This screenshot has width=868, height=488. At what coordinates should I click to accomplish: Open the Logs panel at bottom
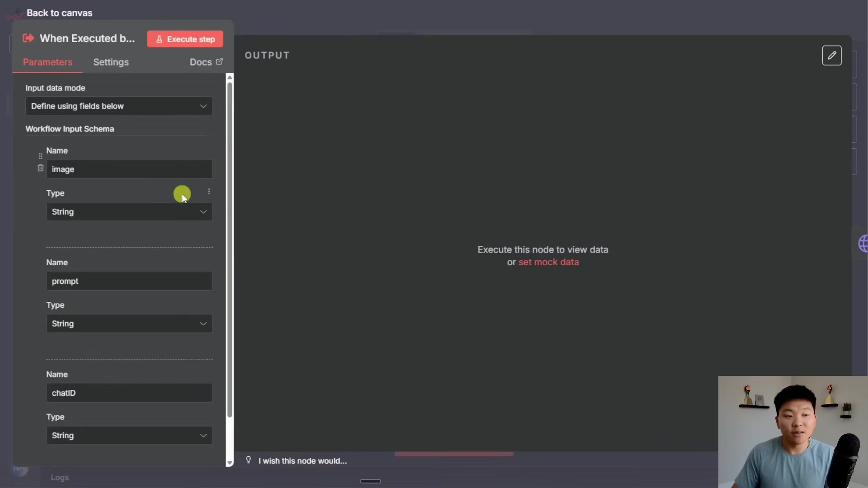[59, 478]
